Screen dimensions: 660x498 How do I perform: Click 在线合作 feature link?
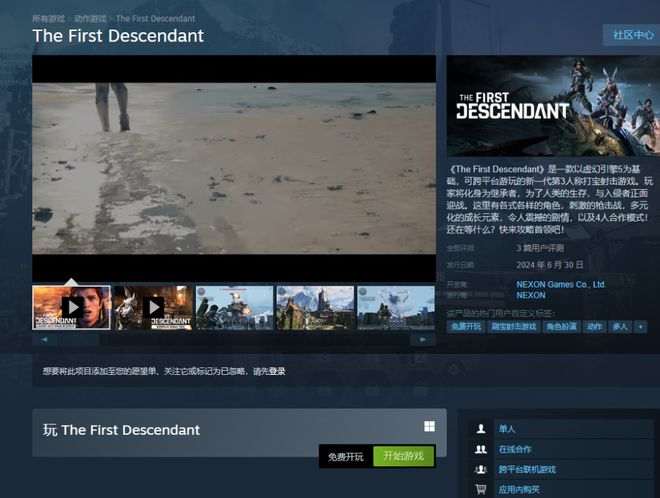515,449
